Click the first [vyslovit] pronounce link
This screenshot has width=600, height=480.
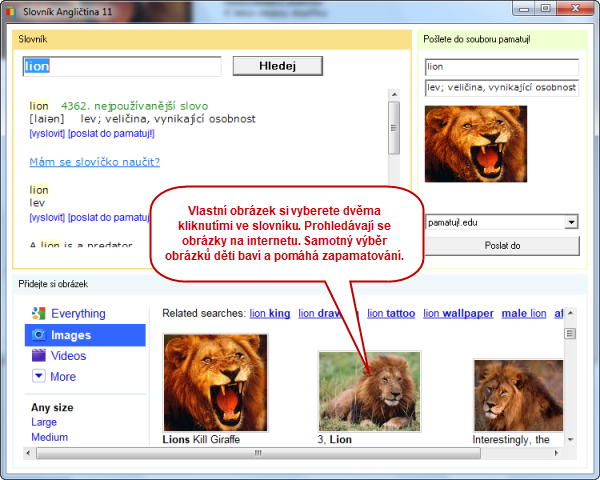click(47, 134)
